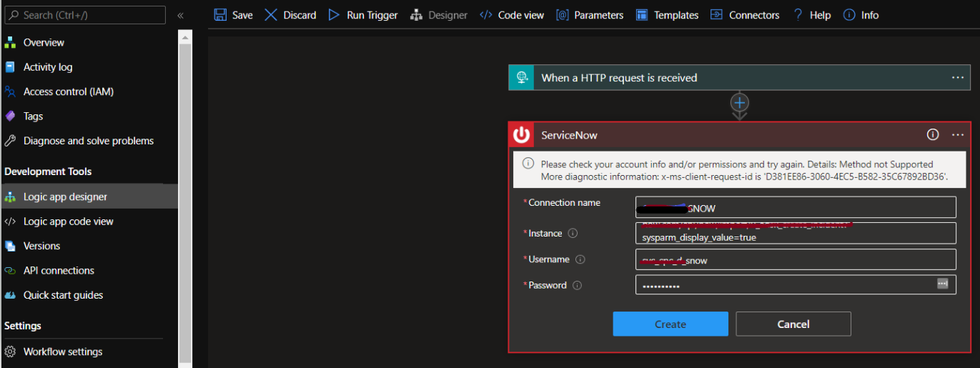Click the info icon in ServiceNow header

tap(933, 134)
